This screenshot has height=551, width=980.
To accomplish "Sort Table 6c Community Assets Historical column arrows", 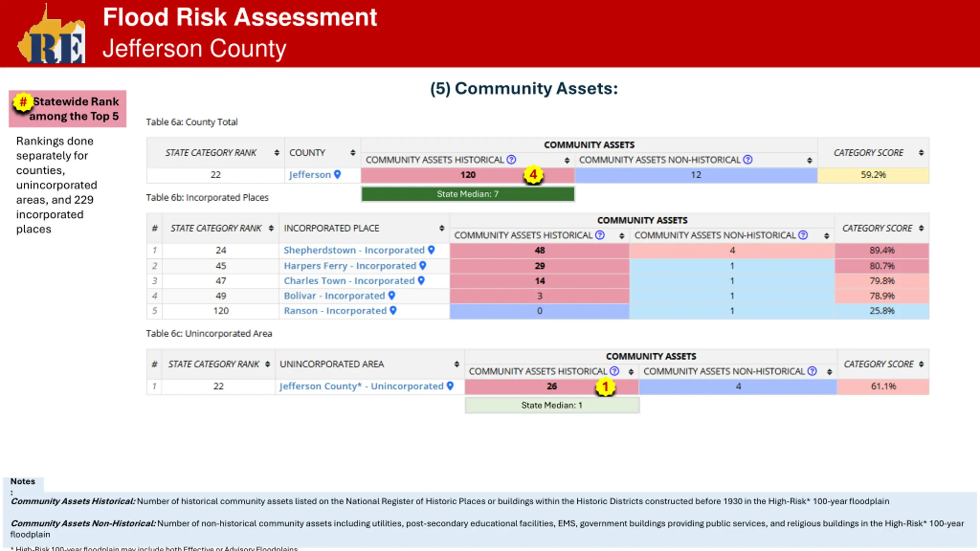I will (x=631, y=372).
